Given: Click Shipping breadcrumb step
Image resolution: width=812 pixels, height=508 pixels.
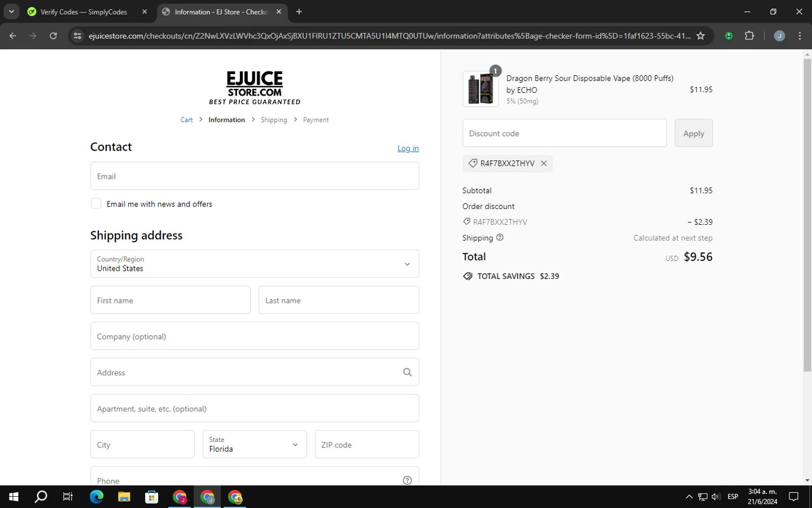Looking at the screenshot, I should tap(274, 120).
